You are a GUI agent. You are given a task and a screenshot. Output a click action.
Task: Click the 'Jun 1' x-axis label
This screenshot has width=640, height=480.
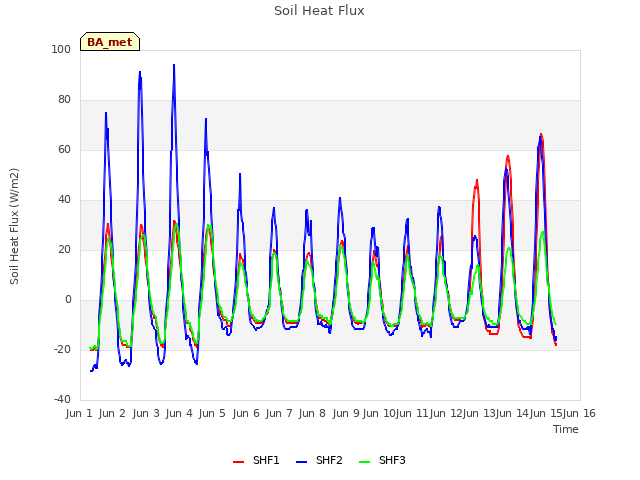(x=79, y=413)
